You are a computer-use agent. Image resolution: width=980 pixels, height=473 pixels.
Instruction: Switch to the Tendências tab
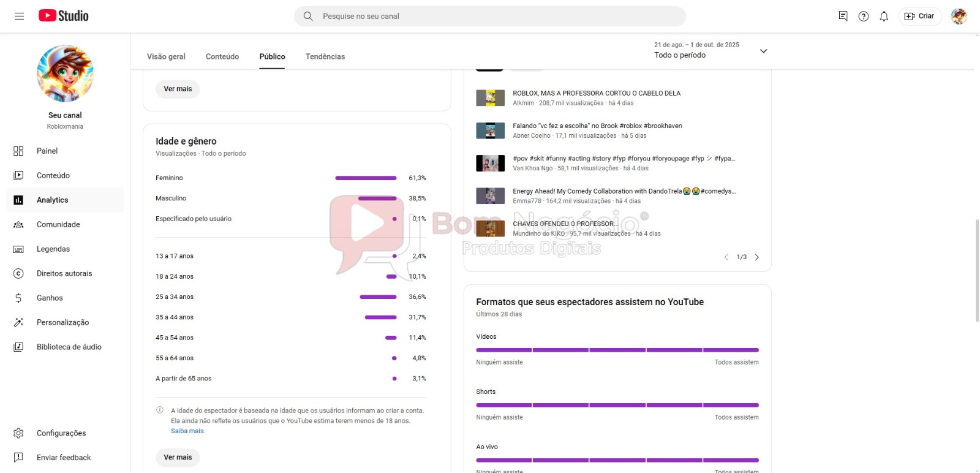pos(325,56)
